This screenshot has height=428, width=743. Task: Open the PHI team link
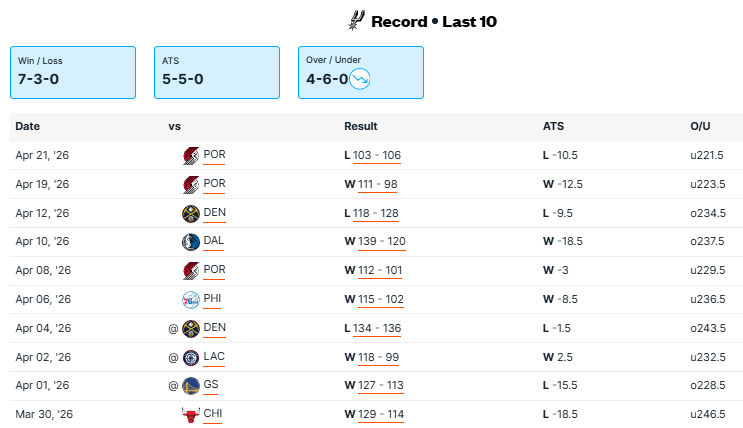point(212,299)
